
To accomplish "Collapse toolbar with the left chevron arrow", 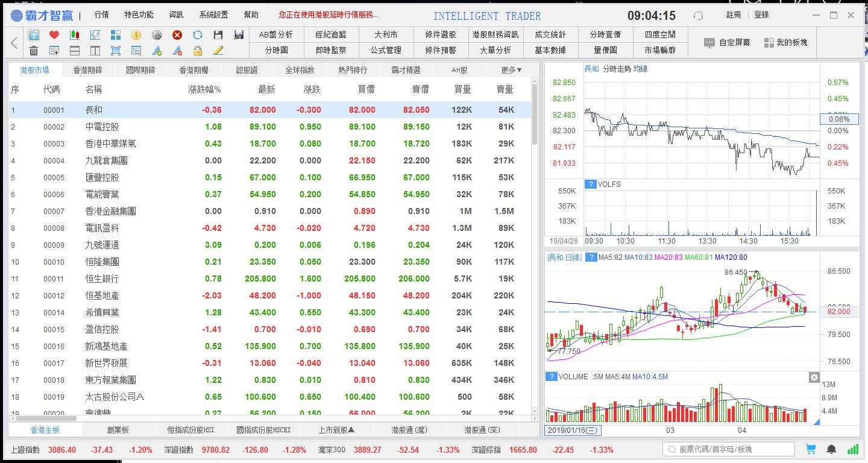I will pos(14,43).
